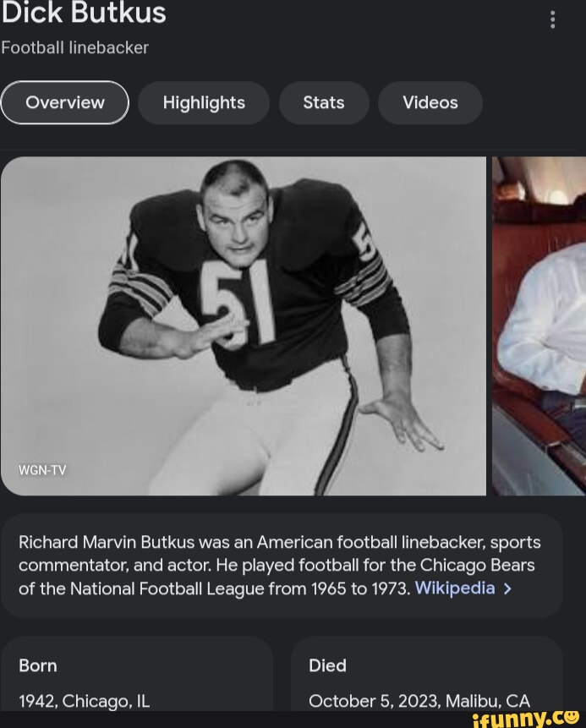Click the description paragraph text
The width and height of the screenshot is (586, 728).
279,565
